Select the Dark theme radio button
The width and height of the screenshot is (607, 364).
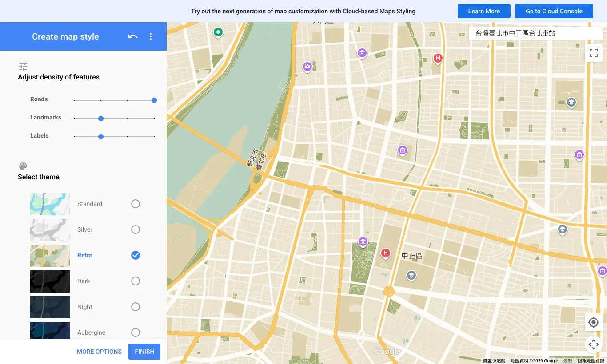[x=136, y=281]
